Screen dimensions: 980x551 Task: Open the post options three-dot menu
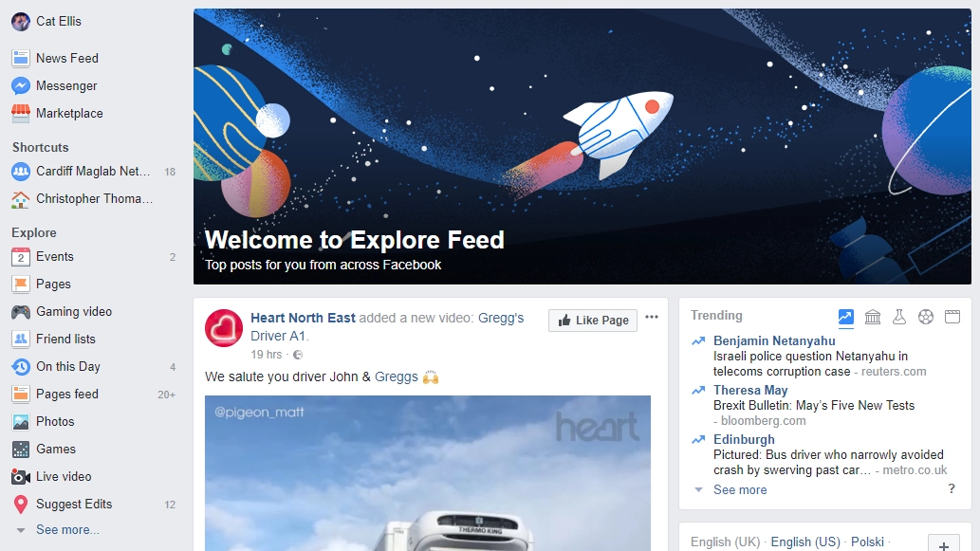point(652,317)
